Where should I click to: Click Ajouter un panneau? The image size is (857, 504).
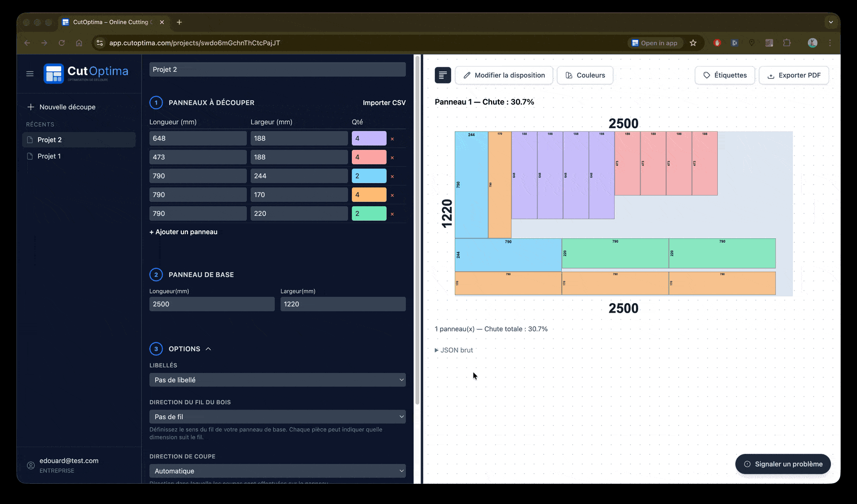click(x=183, y=232)
